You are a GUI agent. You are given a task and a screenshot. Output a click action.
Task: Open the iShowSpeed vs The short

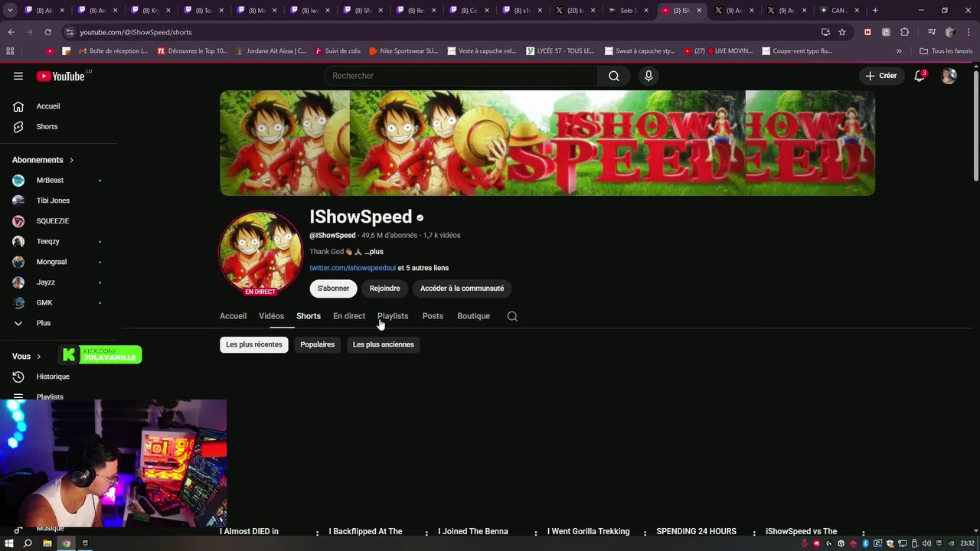(801, 531)
